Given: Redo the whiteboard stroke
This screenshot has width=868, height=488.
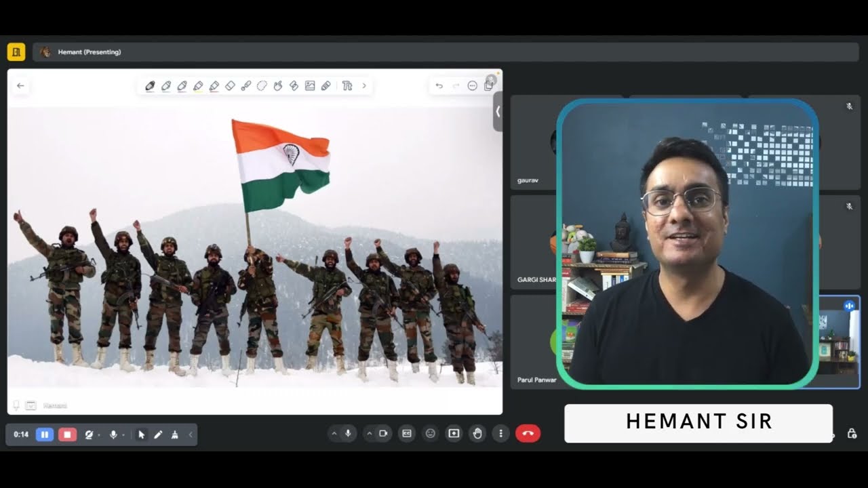Looking at the screenshot, I should pyautogui.click(x=456, y=86).
